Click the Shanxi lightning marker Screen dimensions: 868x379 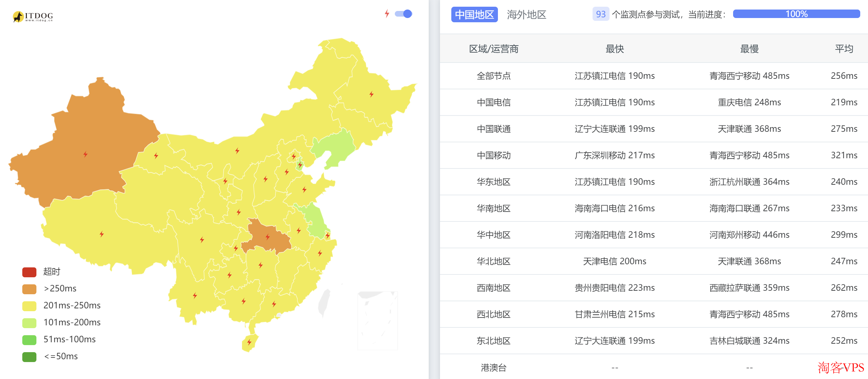tap(266, 179)
